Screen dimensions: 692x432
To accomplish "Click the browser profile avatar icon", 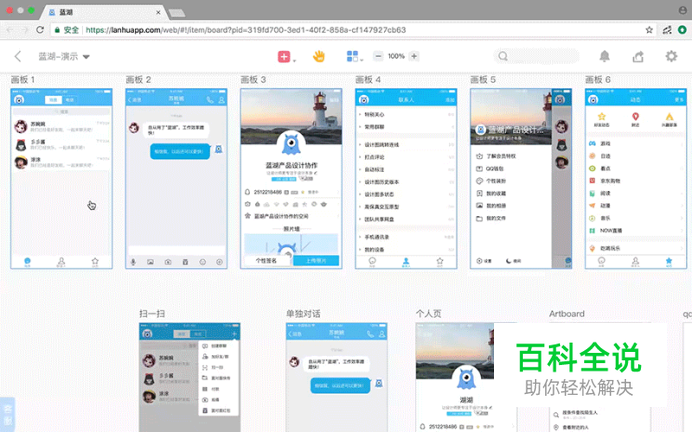I will point(682,10).
